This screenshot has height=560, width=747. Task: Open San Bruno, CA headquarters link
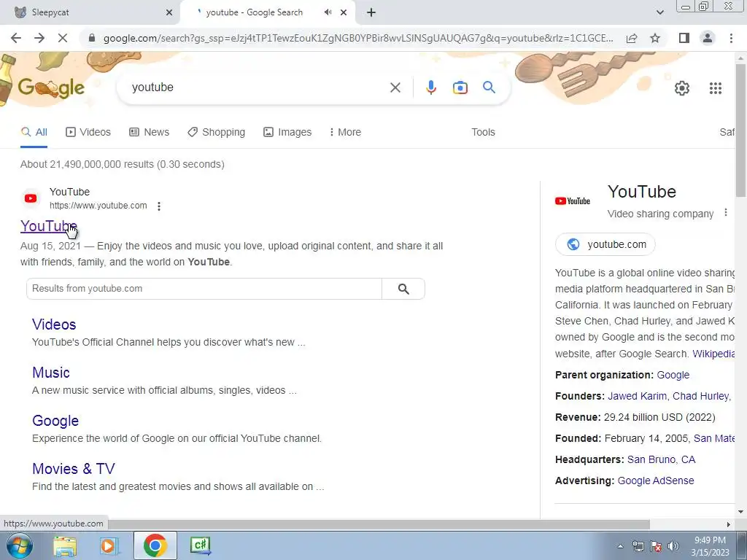pos(661,459)
